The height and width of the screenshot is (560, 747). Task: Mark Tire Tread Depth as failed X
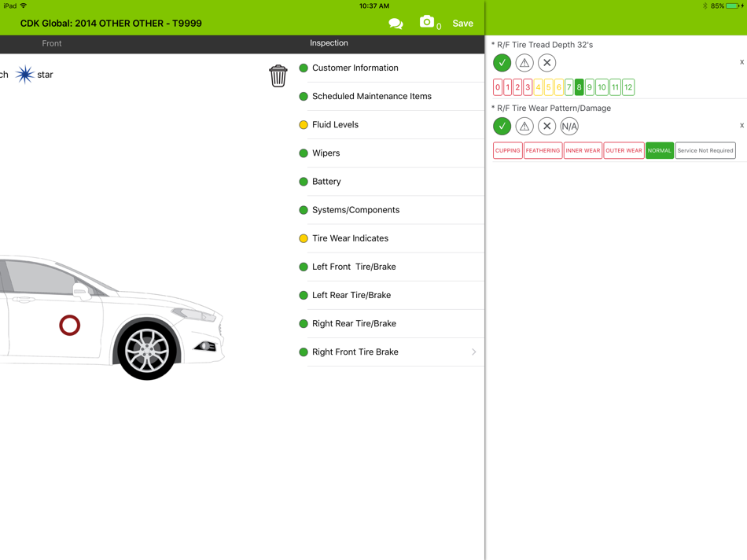point(547,63)
